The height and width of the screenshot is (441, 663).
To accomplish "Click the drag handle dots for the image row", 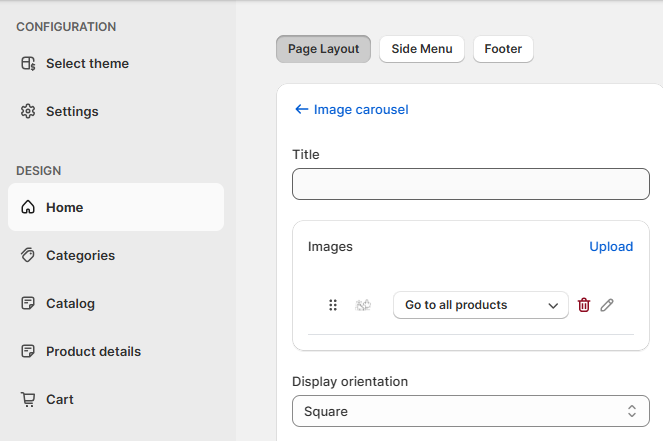I will (x=333, y=305).
